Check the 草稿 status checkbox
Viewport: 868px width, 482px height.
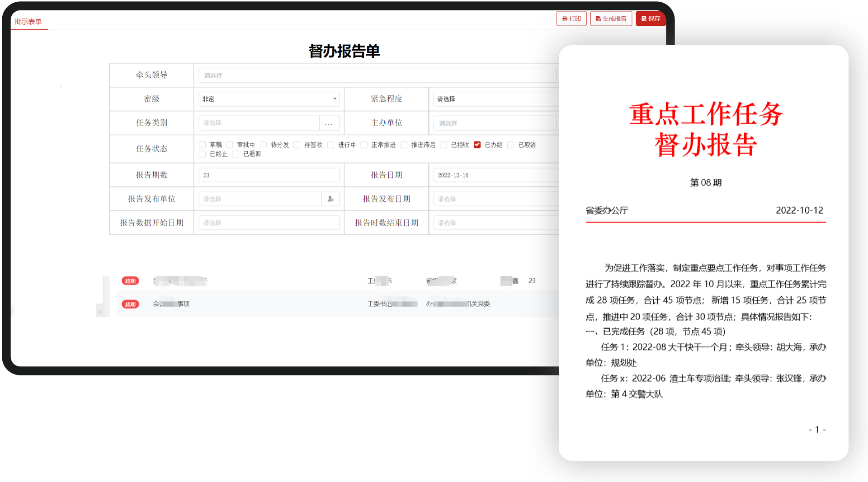(x=203, y=145)
